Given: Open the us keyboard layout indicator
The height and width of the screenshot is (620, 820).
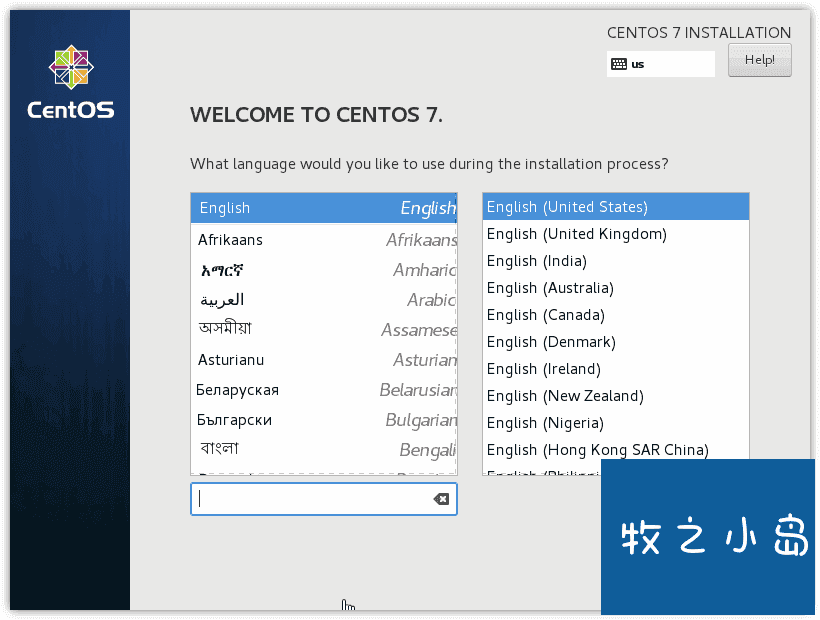Looking at the screenshot, I should [x=660, y=64].
